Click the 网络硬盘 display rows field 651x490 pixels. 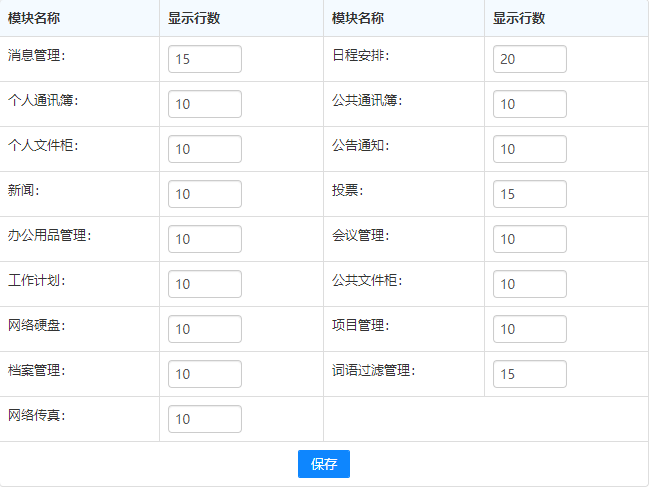205,329
